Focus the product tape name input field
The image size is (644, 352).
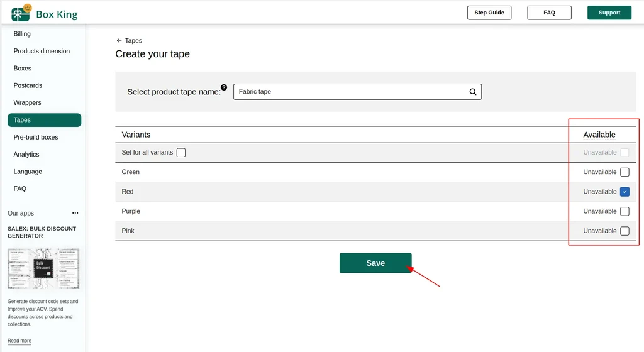[x=357, y=92]
